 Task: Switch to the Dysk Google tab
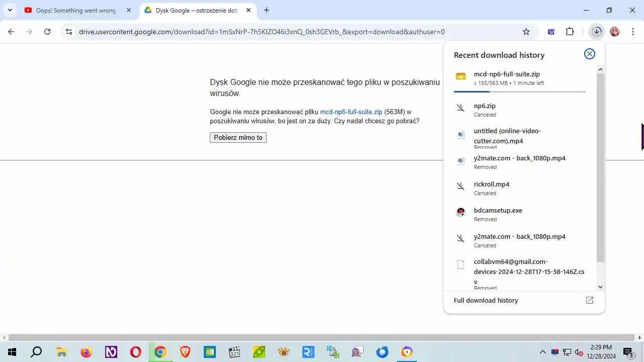tap(197, 10)
